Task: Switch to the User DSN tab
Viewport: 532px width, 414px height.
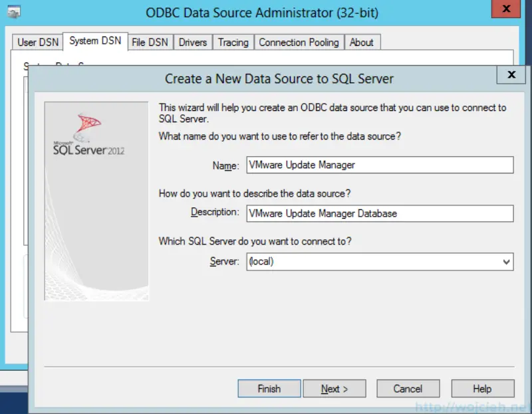Action: (x=37, y=42)
